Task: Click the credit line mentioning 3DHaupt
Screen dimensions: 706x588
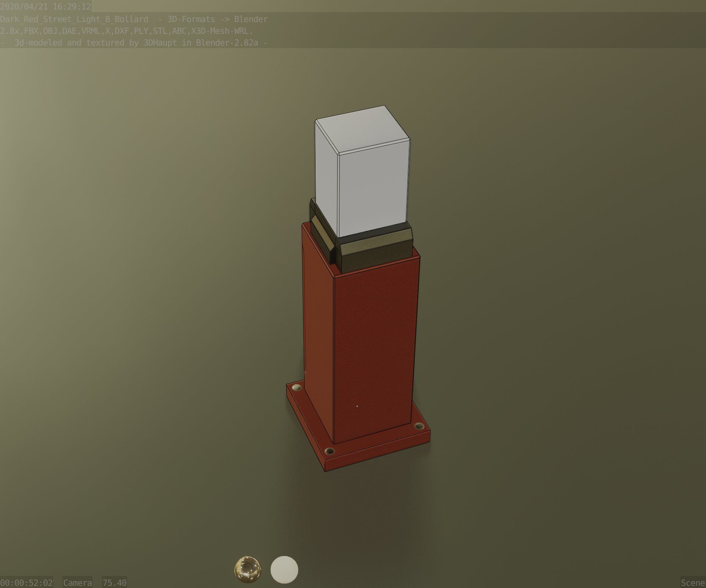Action: [x=134, y=43]
